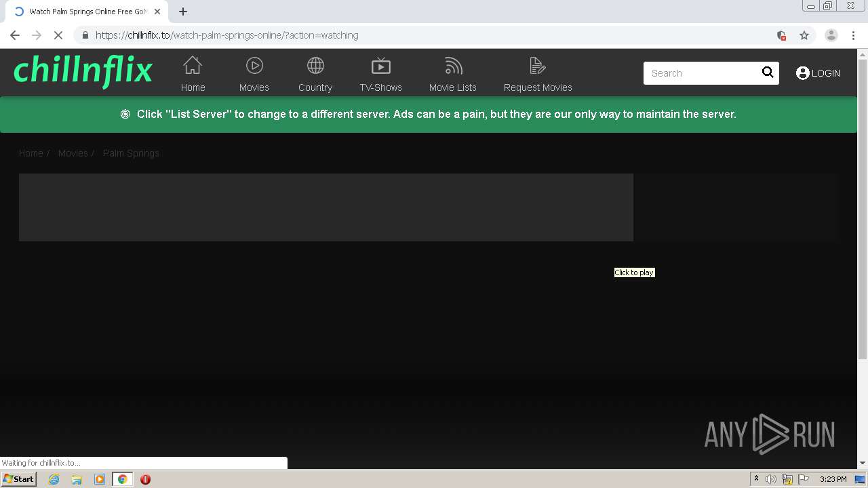Open the Movie Lists feed icon

pos(453,66)
